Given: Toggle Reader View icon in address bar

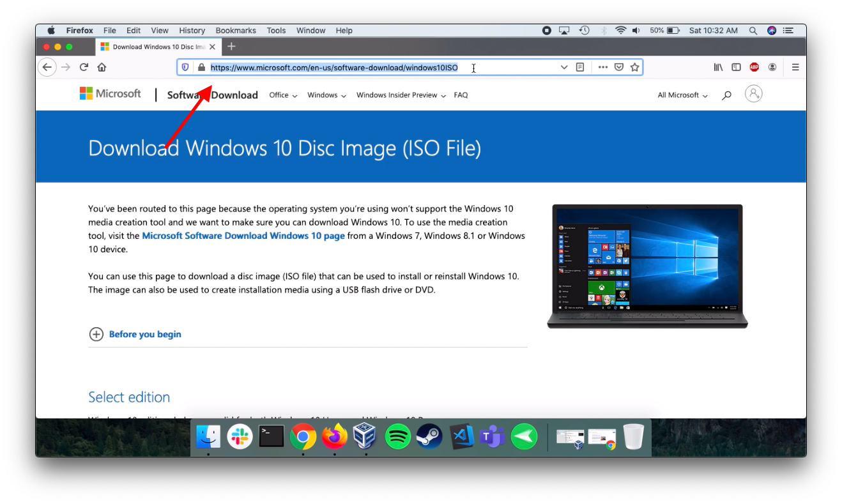Looking at the screenshot, I should point(580,67).
